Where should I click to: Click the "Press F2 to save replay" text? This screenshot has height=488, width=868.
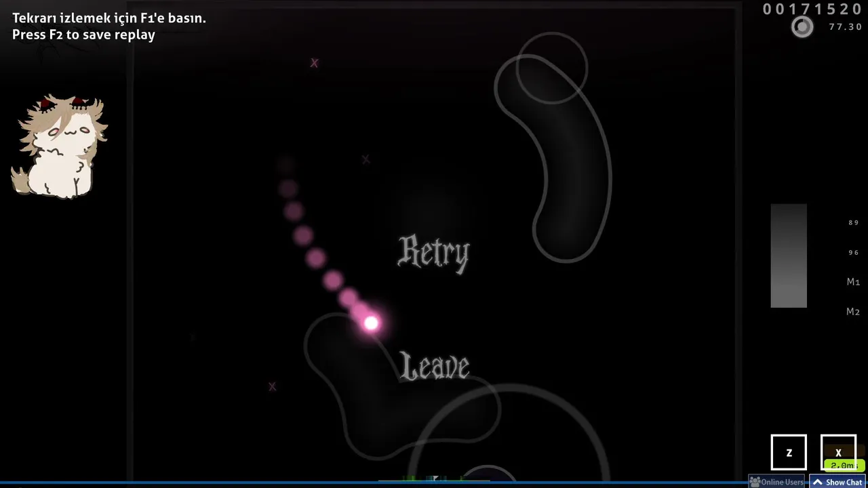pos(83,35)
